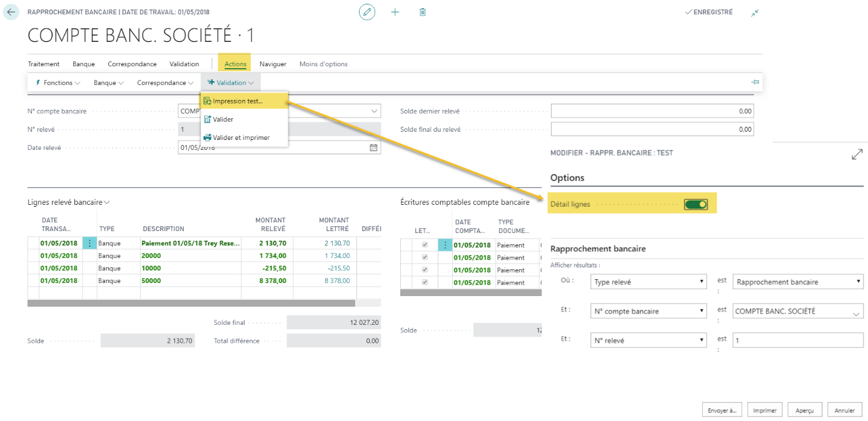Viewport: 868px width, 421px height.
Task: Click the Solde final du relevé field
Action: [652, 129]
